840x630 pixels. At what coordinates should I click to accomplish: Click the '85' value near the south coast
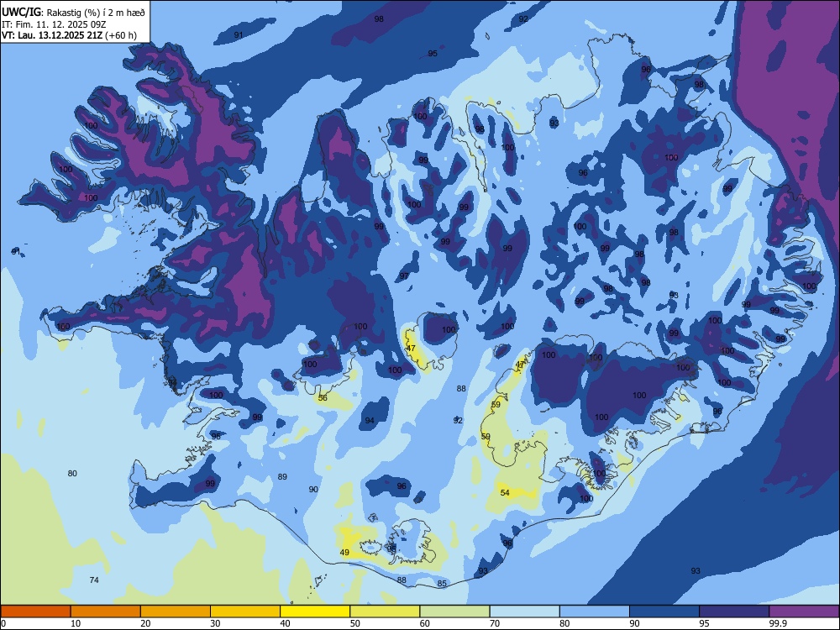click(x=442, y=584)
